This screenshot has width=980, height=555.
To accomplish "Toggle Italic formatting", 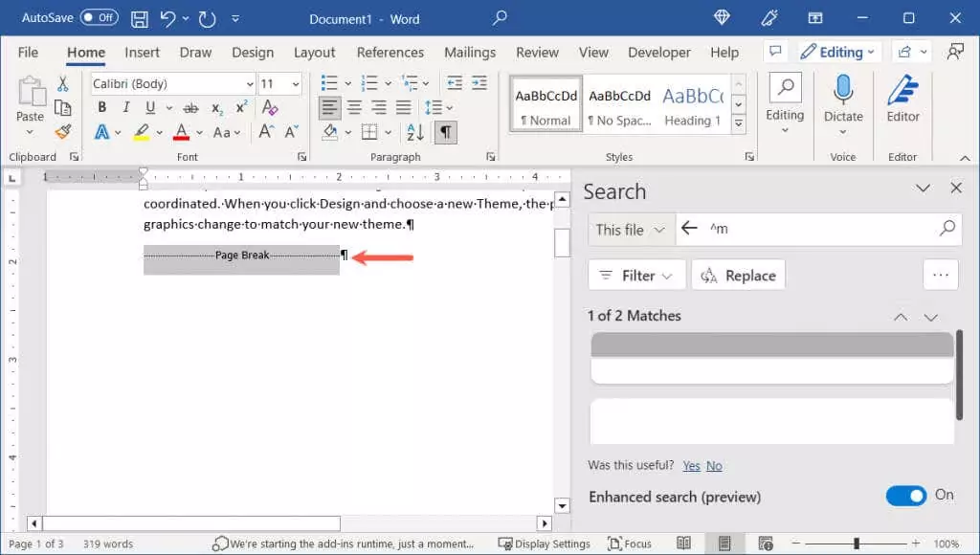I will point(125,107).
